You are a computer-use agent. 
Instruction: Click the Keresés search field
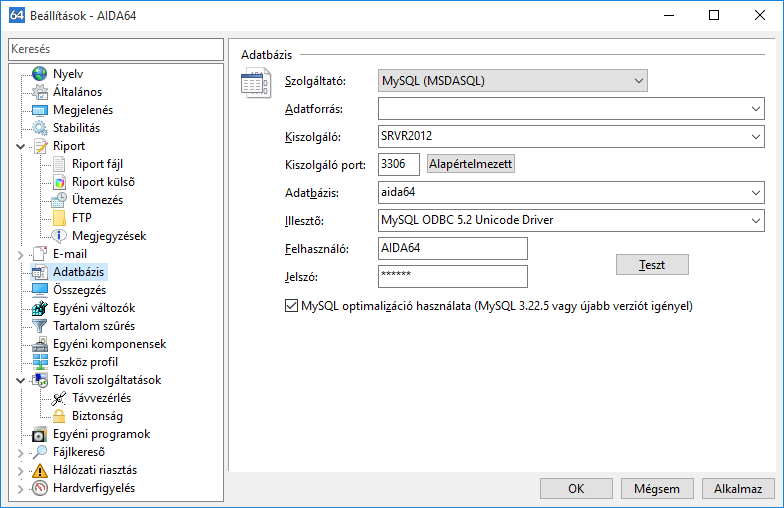[x=116, y=49]
